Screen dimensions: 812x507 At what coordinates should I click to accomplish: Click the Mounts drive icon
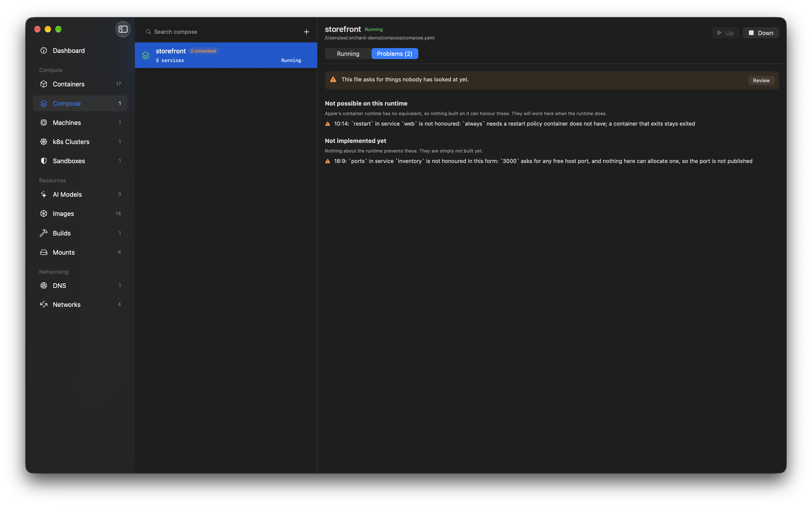[x=44, y=252]
